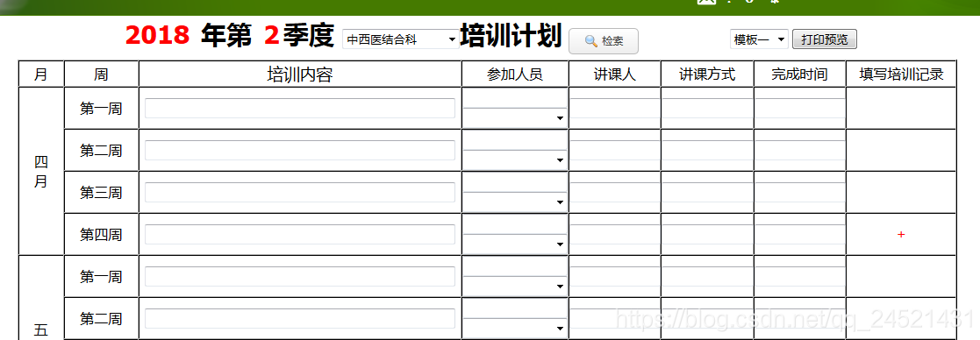The image size is (980, 340).
Task: Click 讲课人 field in 四月 第四周 row
Action: (x=615, y=235)
